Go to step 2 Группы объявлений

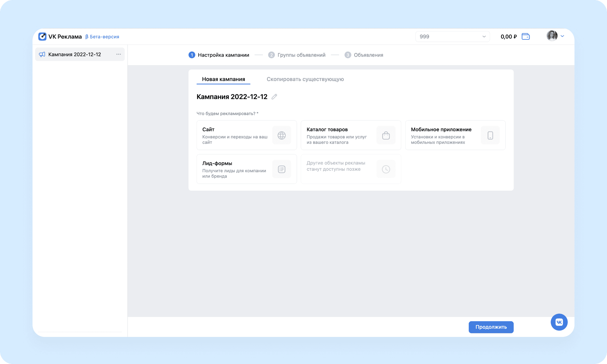click(x=297, y=55)
